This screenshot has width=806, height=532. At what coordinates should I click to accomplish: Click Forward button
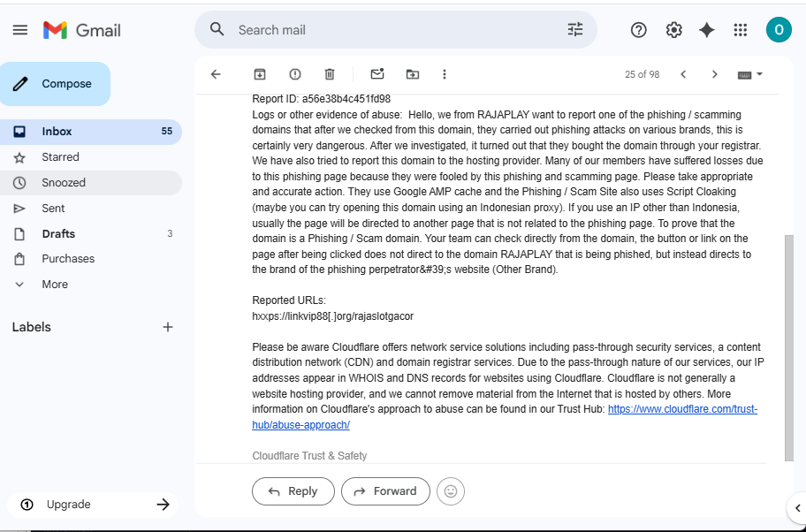click(385, 491)
